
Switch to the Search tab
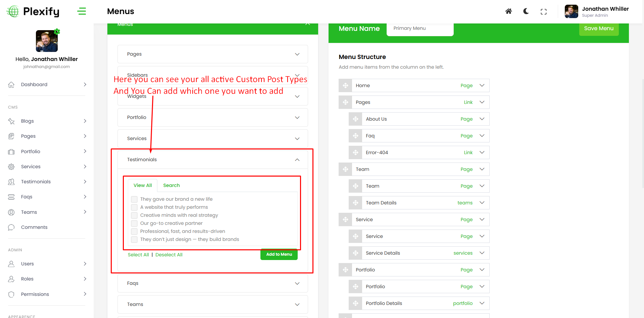[x=171, y=185]
